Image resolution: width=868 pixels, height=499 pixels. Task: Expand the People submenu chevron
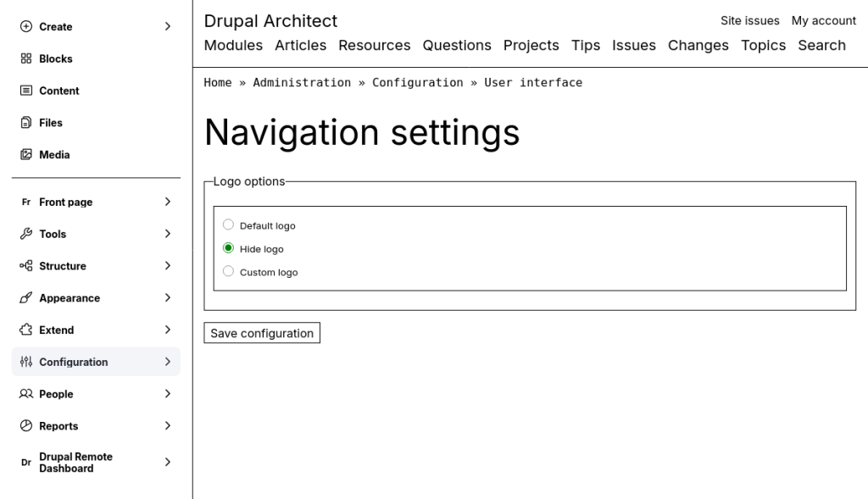(168, 394)
